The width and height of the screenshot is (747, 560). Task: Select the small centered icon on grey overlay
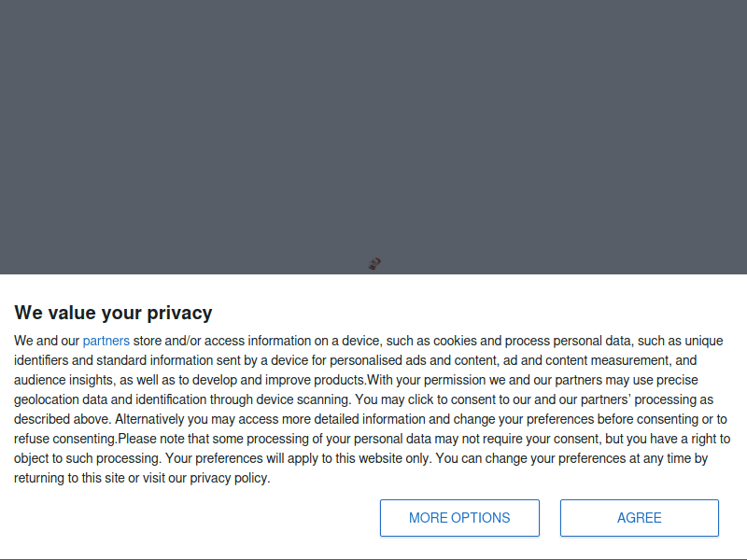pos(373,265)
